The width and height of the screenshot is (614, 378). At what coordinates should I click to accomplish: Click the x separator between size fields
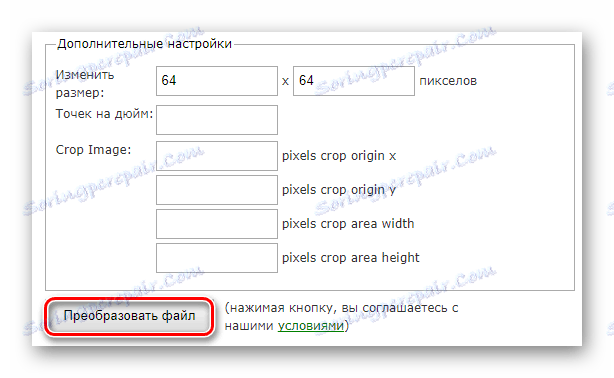click(x=285, y=81)
